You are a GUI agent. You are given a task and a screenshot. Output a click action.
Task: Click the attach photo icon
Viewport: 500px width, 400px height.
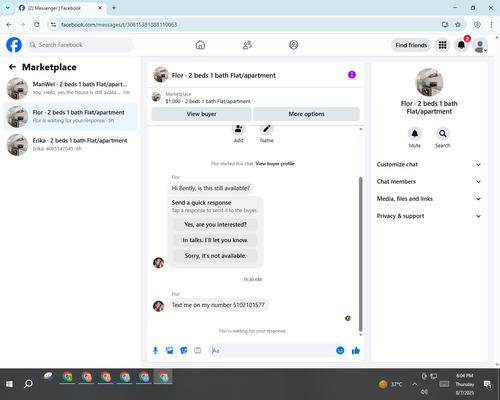[x=170, y=350]
